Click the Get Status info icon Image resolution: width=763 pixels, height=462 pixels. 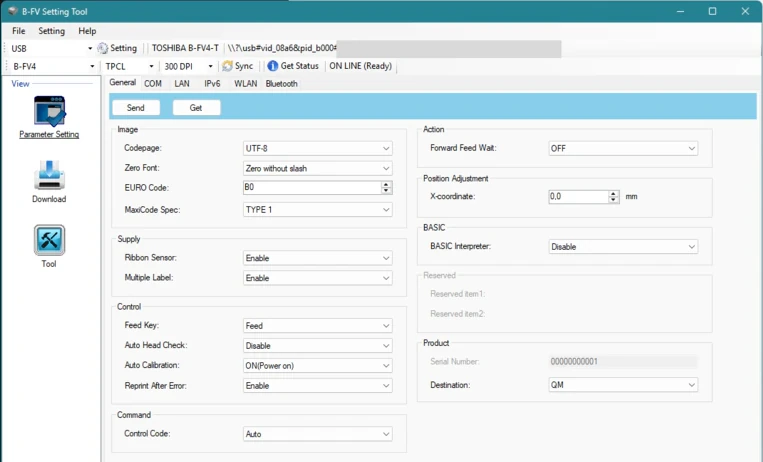tap(273, 66)
